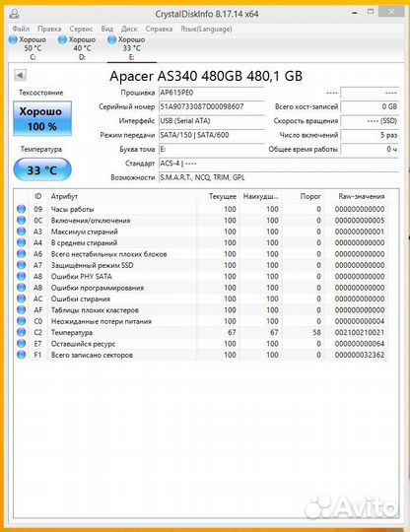Viewport: 410px width, 532px height.
Task: Open the Вид menu
Action: (x=107, y=29)
